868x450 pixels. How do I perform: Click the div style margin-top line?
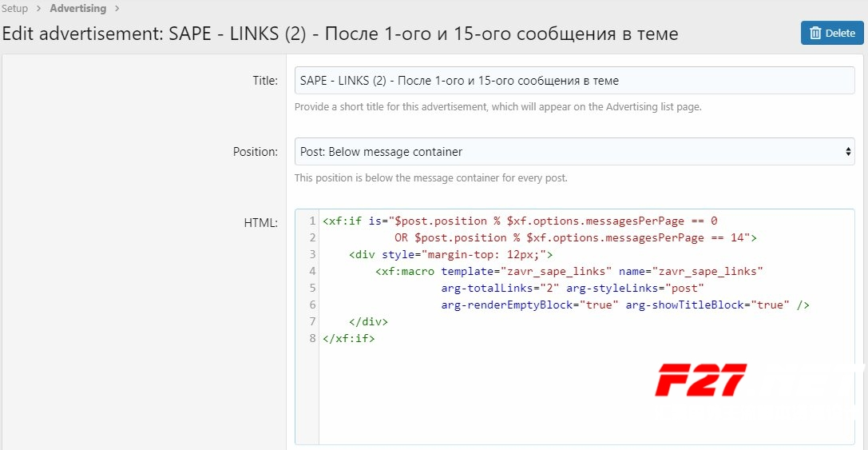click(x=451, y=254)
